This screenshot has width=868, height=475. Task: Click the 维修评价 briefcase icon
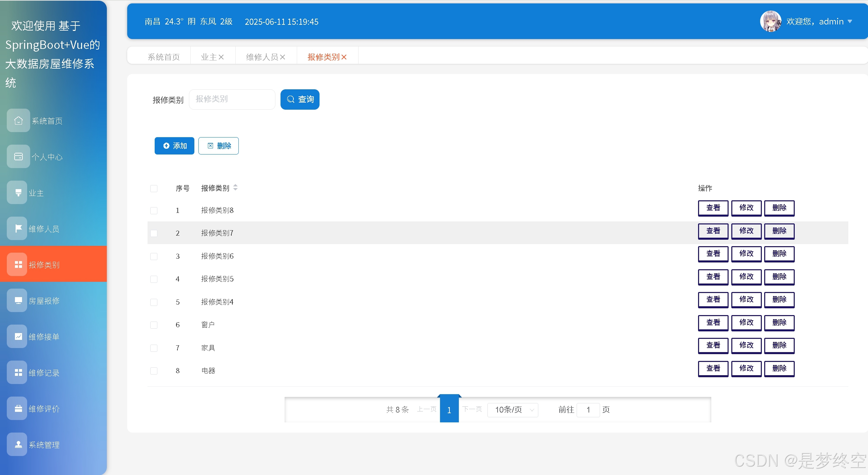tap(18, 408)
